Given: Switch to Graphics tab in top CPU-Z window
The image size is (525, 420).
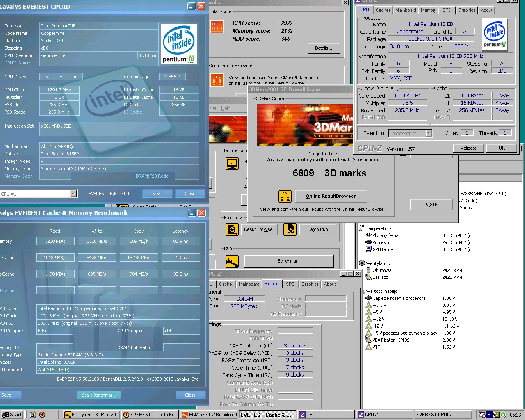Looking at the screenshot, I should coord(467,10).
